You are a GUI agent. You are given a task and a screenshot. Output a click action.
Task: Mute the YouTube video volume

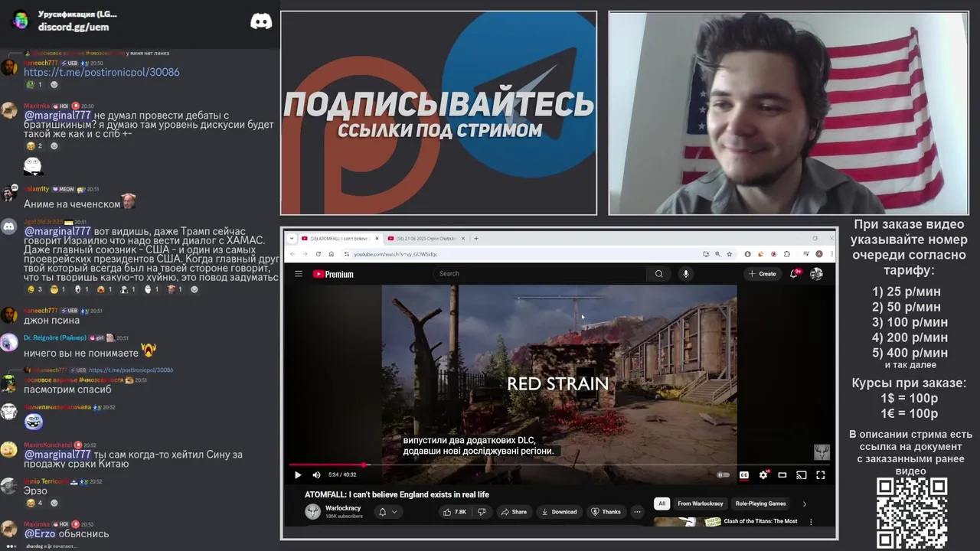click(x=316, y=475)
